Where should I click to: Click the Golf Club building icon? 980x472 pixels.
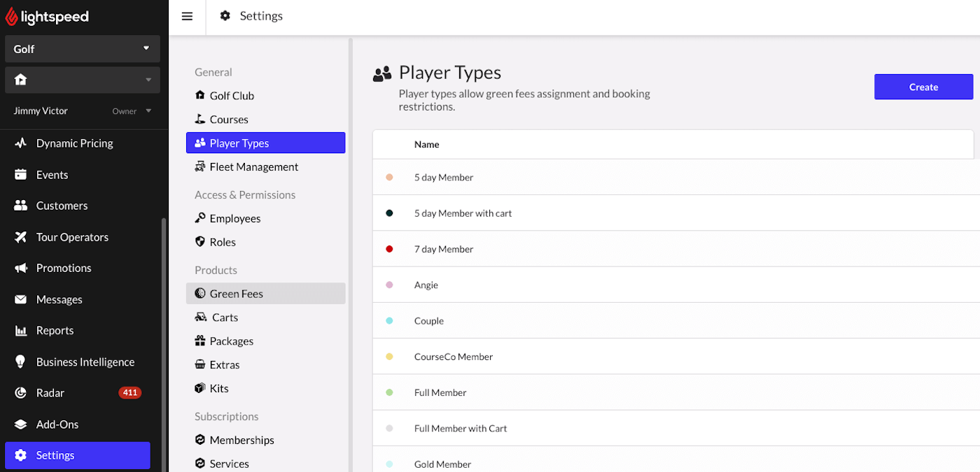click(200, 96)
